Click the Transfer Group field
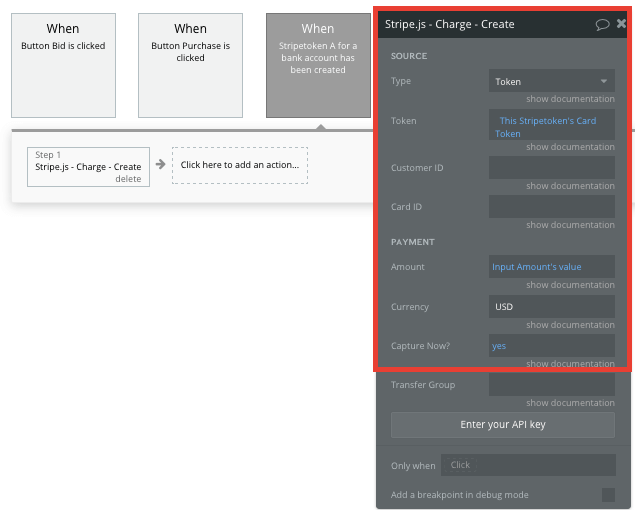Viewport: 635px width, 510px height. coord(552,384)
